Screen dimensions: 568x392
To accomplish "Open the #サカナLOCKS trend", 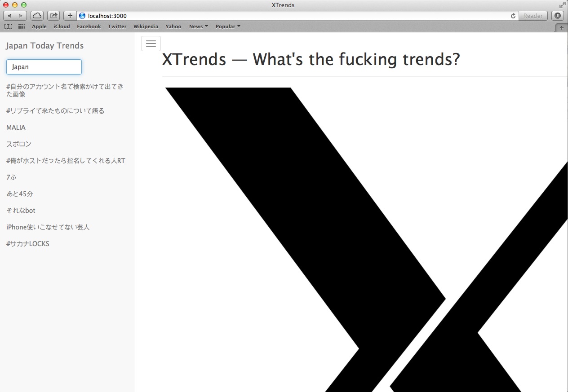I will pos(28,244).
